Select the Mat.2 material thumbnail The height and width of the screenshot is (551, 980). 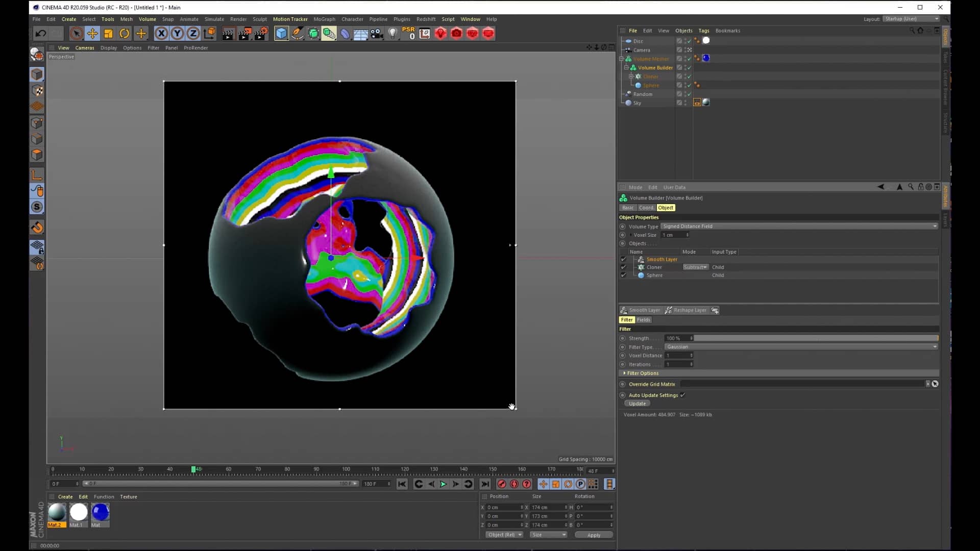[x=57, y=513]
